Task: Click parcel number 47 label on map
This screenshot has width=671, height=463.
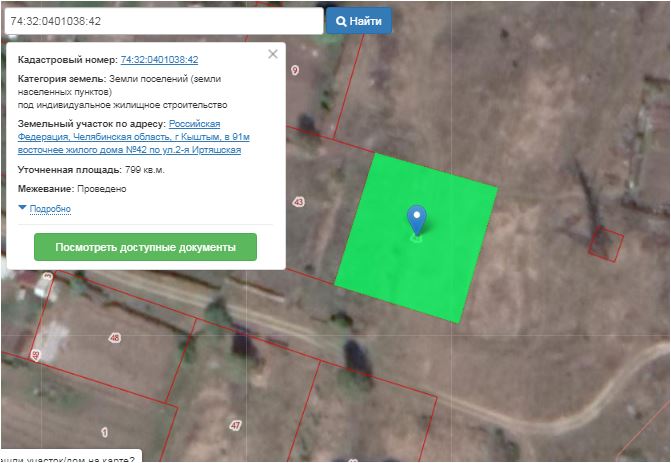Action: [236, 426]
